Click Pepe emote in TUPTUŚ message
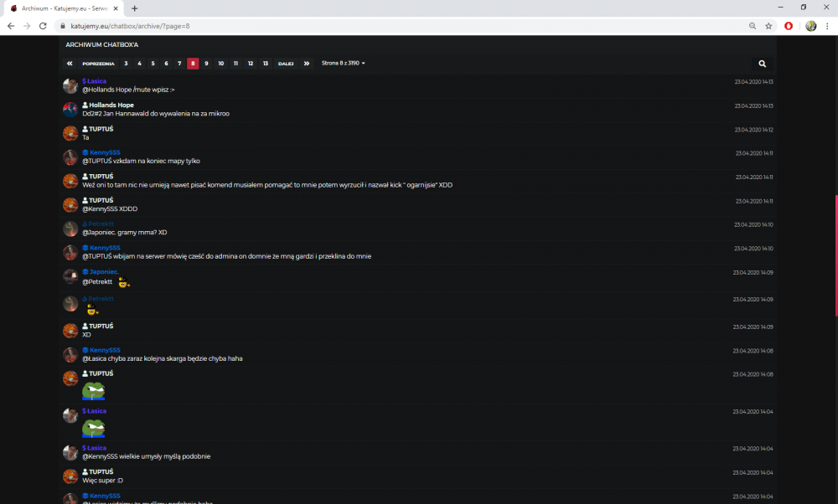This screenshot has height=504, width=838. (94, 391)
